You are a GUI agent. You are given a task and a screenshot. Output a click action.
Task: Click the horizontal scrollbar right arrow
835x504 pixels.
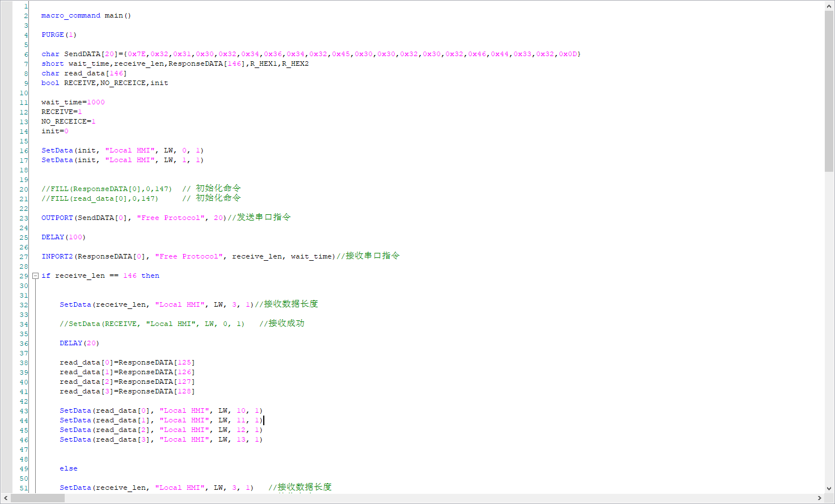(x=819, y=498)
